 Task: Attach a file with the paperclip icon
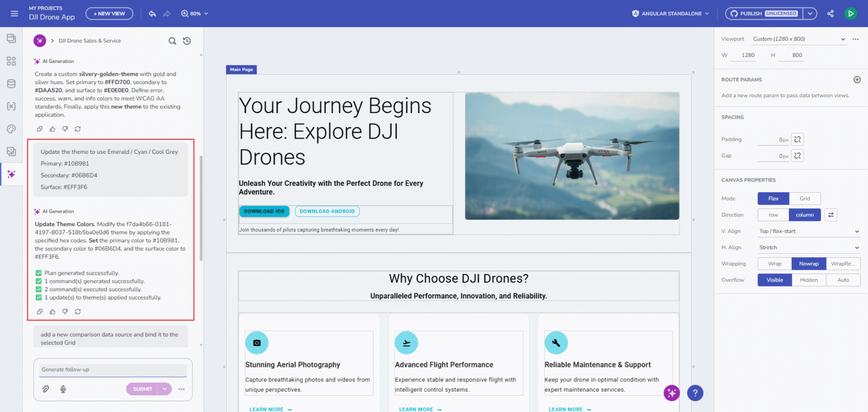pos(46,389)
